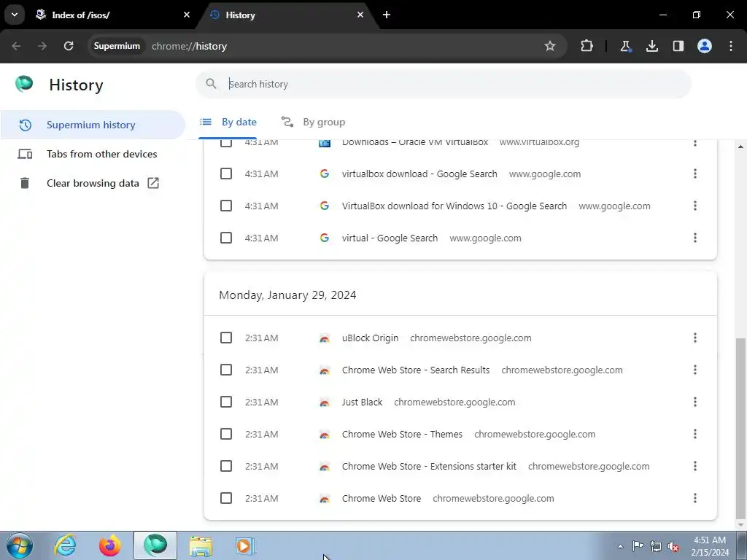747x560 pixels.
Task: Open the virtual - Google Search link
Action: [x=390, y=238]
